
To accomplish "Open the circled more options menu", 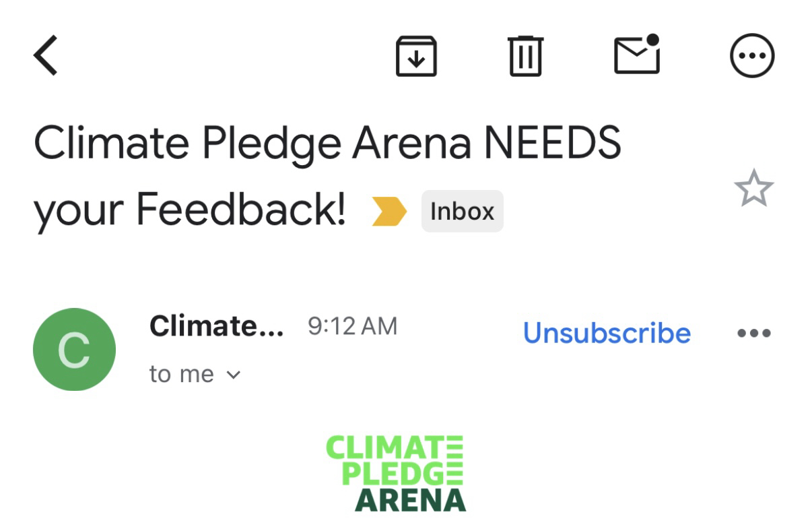I will point(753,55).
